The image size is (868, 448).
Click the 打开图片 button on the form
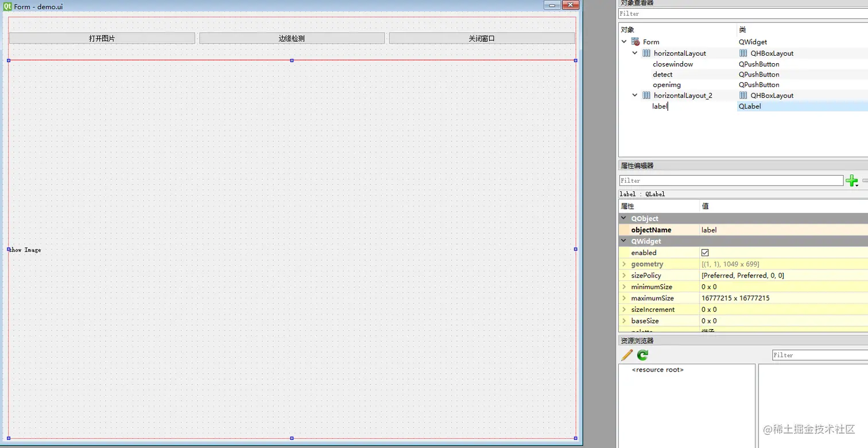tap(102, 38)
